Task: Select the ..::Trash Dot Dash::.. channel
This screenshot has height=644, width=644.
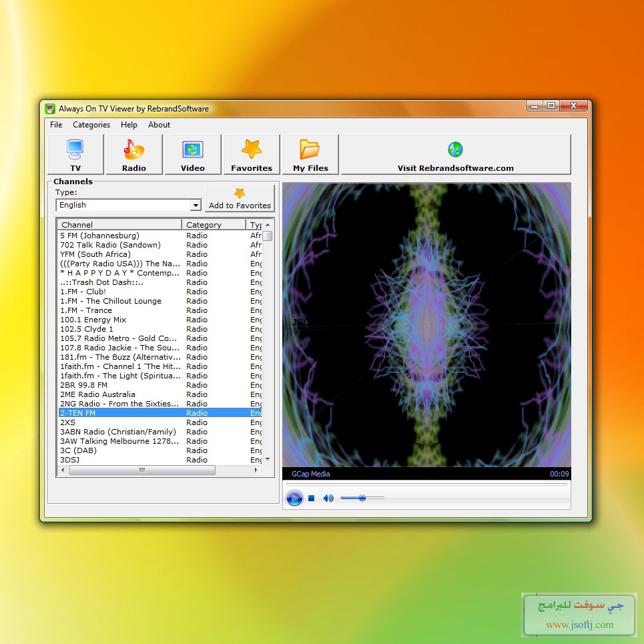Action: pyautogui.click(x=159, y=282)
